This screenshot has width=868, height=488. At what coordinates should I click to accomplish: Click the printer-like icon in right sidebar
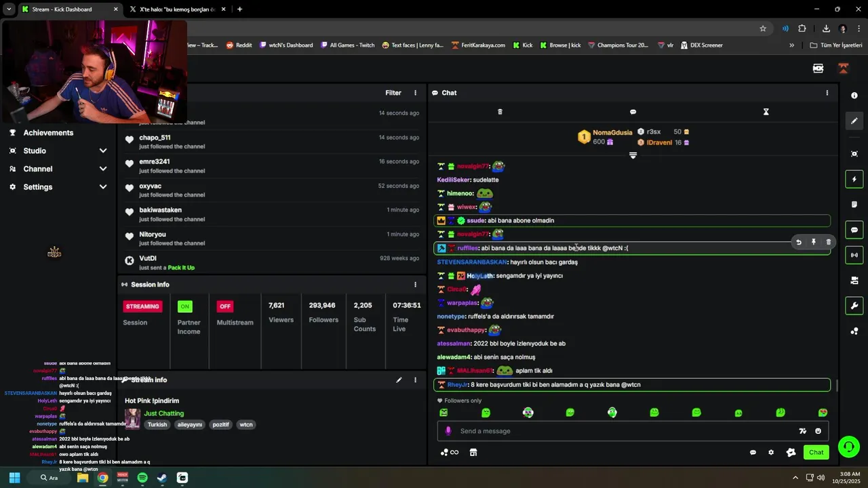point(854,281)
